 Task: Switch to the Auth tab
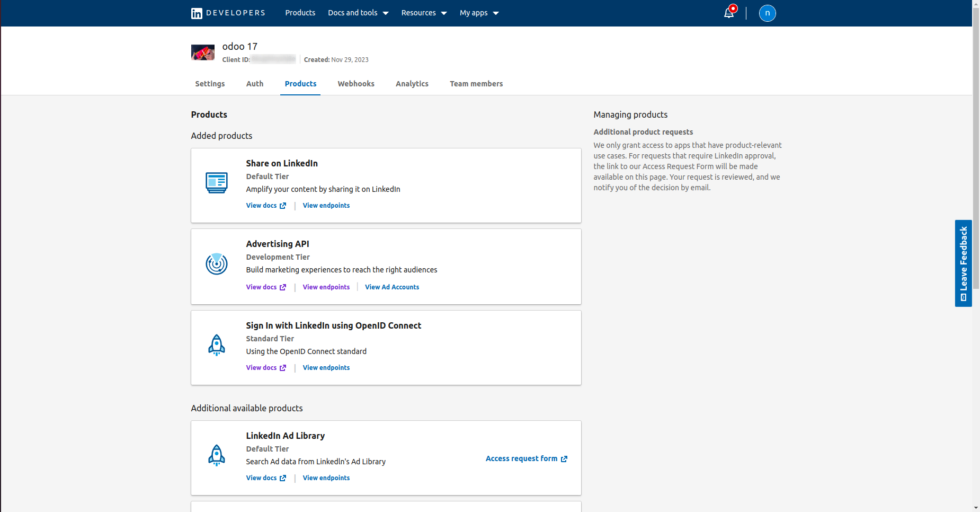click(x=255, y=84)
